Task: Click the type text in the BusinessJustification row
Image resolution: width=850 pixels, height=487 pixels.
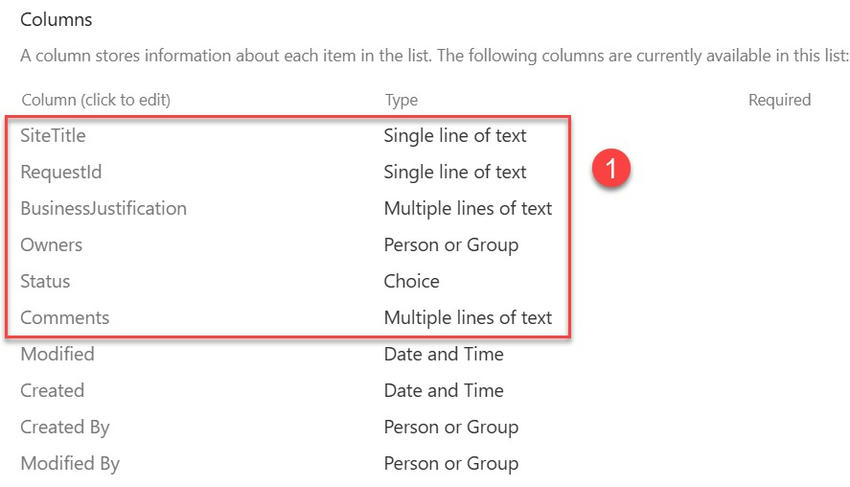Action: [x=467, y=208]
